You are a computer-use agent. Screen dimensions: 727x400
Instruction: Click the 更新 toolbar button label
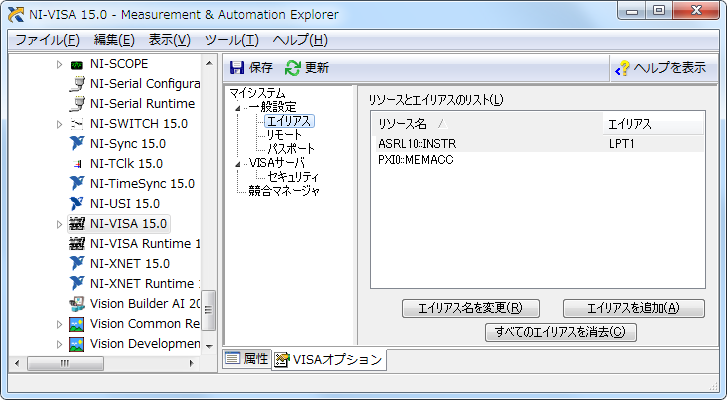[317, 68]
